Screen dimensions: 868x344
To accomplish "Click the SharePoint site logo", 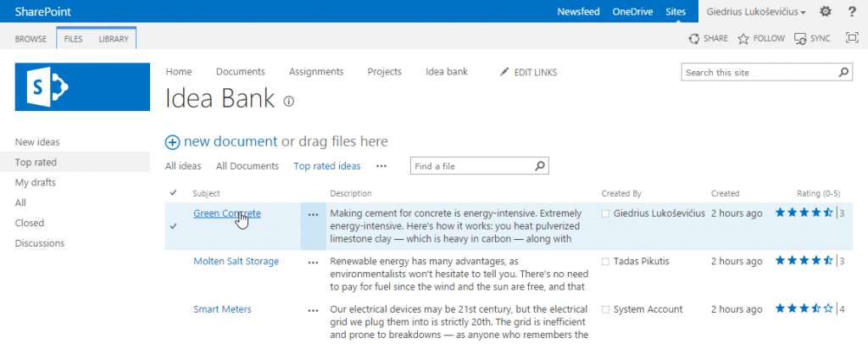I will click(82, 86).
